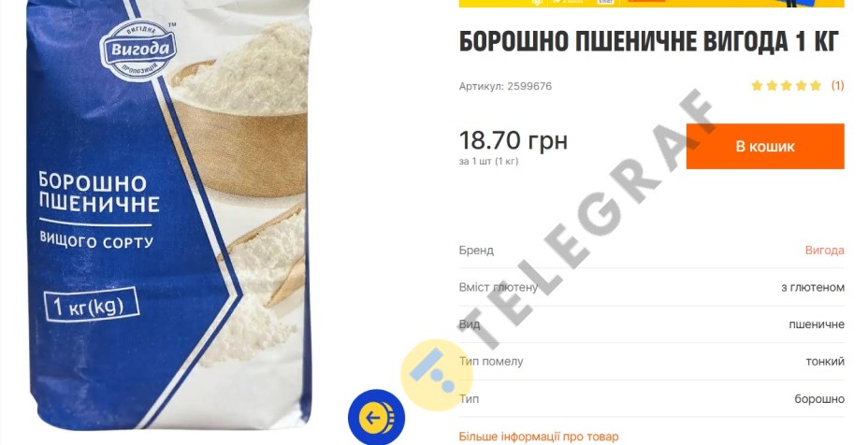Open the review count (1) link
This screenshot has width=868, height=445.
[x=837, y=85]
